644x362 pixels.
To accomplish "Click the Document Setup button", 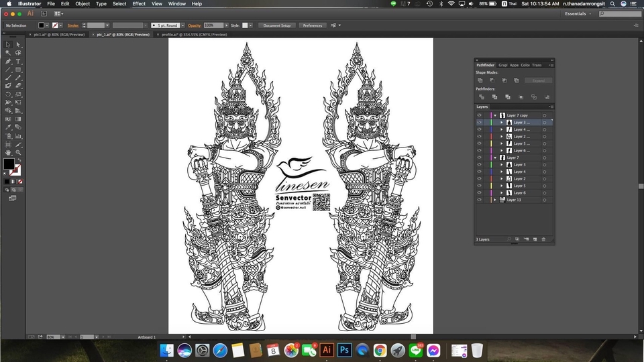I will (x=277, y=25).
